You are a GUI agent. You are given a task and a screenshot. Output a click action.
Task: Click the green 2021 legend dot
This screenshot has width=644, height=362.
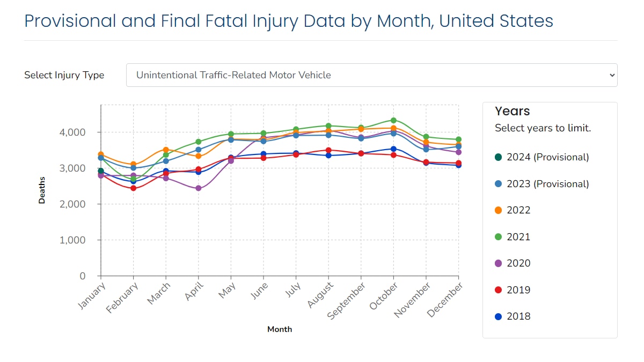(x=497, y=237)
